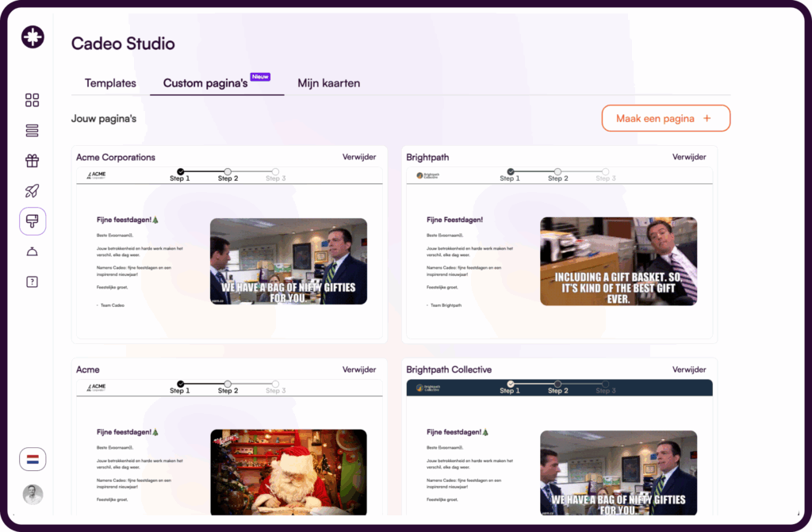Click Team Cadeo signature in Acme Corporations card
Image resolution: width=812 pixels, height=532 pixels.
coord(112,305)
